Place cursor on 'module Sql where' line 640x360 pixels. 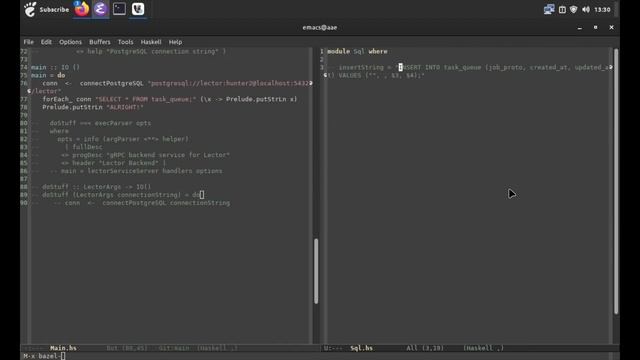(357, 51)
